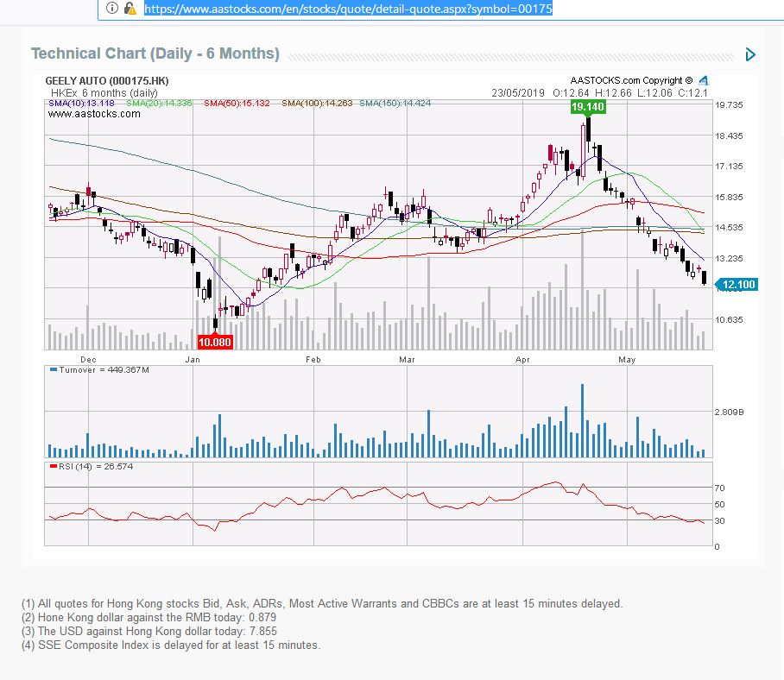Click the blue 12.100 current price tag
This screenshot has height=680, width=784.
coord(737,285)
